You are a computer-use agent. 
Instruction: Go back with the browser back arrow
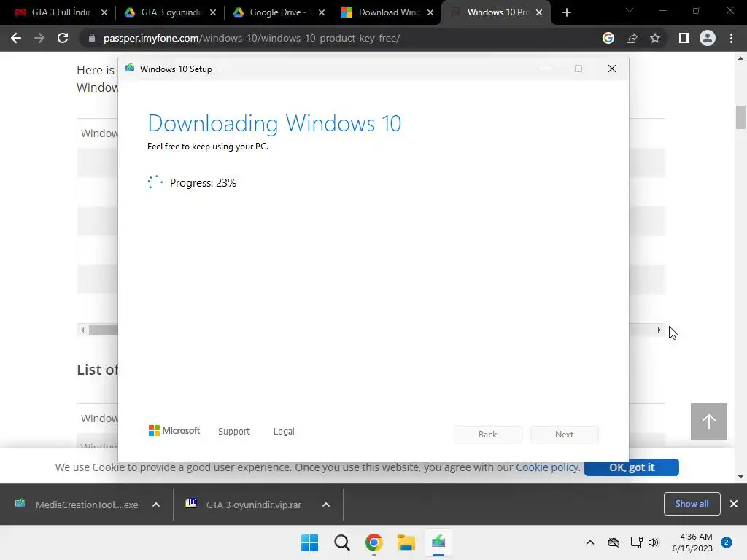[16, 38]
